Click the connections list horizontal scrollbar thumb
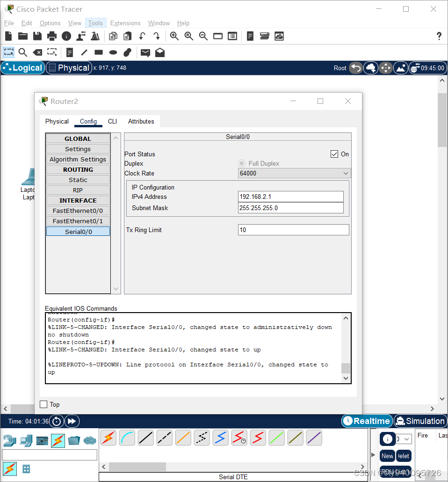448x482 pixels. click(x=137, y=467)
